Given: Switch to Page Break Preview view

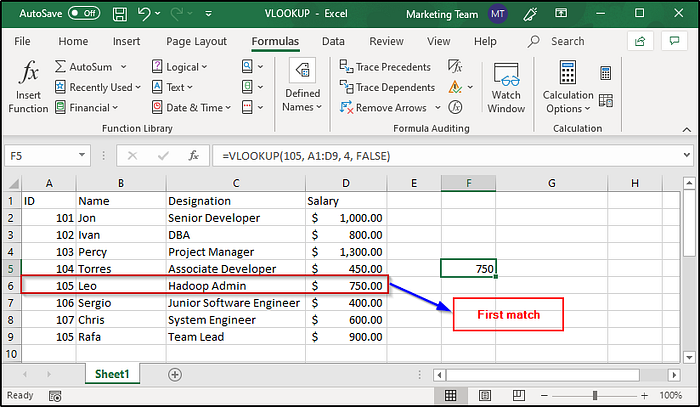Looking at the screenshot, I should click(519, 395).
